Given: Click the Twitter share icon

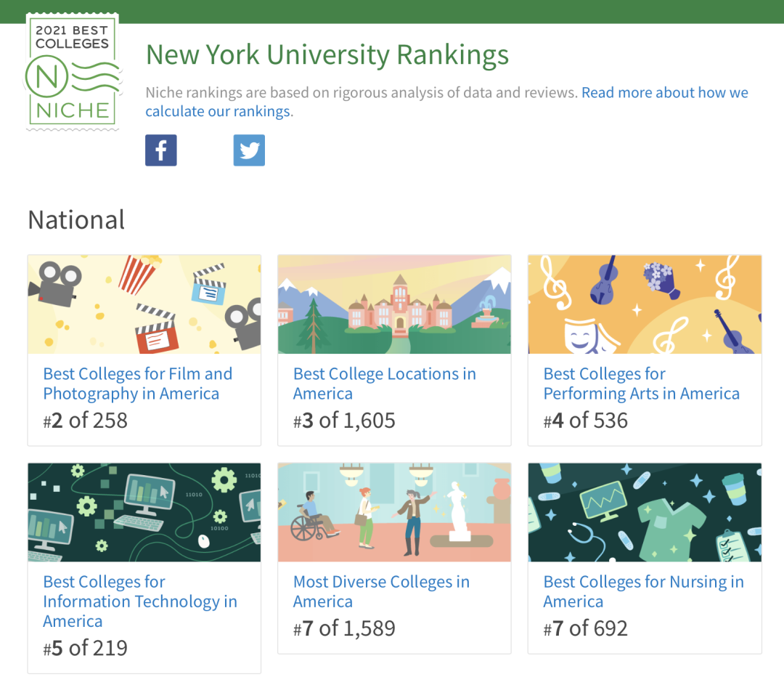Looking at the screenshot, I should pos(249,150).
